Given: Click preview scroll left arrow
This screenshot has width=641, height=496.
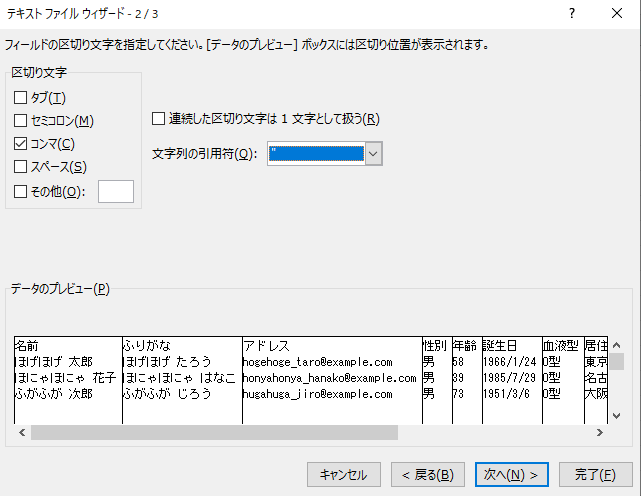Looking at the screenshot, I should point(22,432).
